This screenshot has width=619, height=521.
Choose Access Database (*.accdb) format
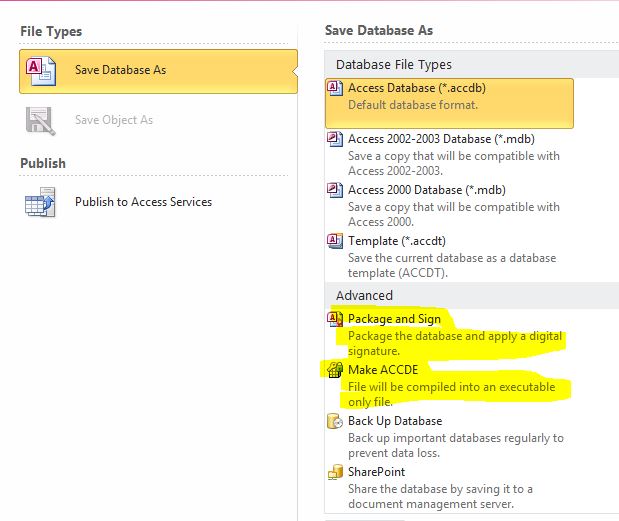point(449,103)
